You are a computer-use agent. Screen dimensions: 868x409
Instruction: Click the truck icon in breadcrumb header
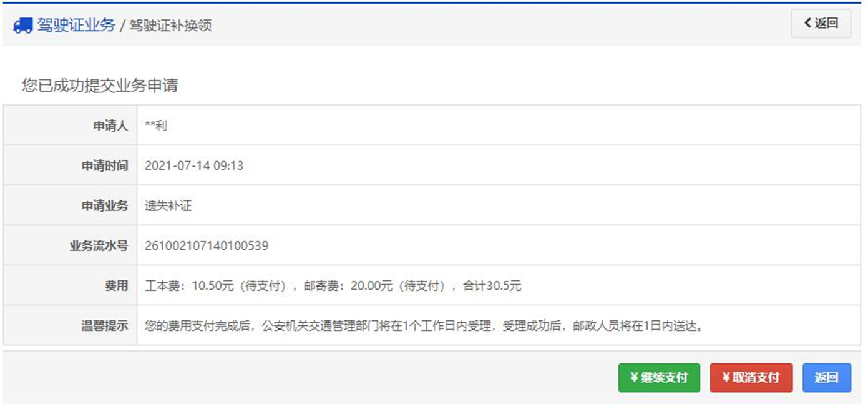point(22,26)
